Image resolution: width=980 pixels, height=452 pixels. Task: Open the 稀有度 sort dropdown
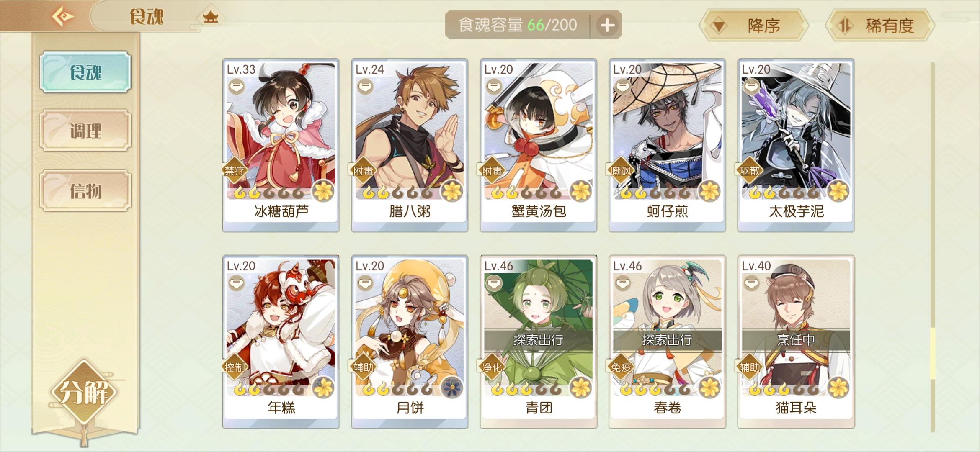pos(879,26)
